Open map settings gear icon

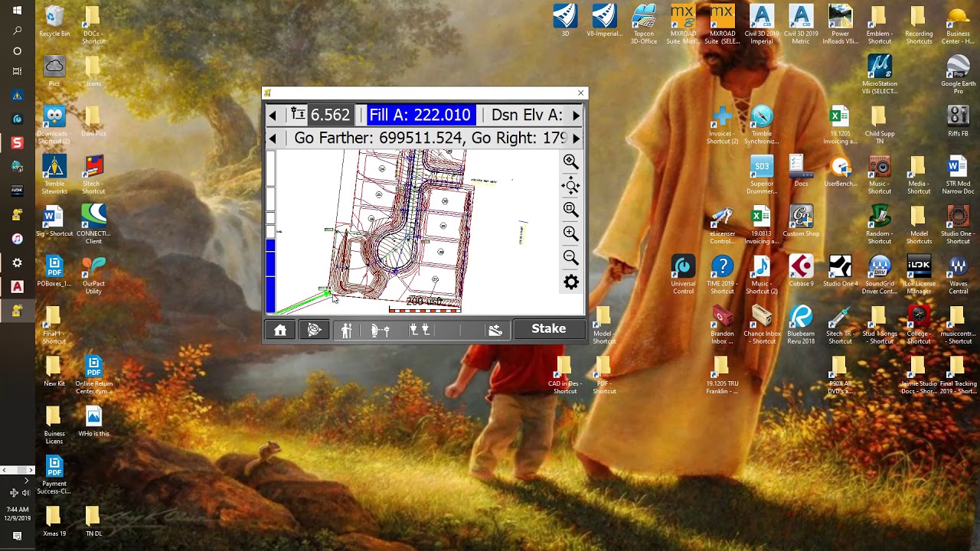pos(571,282)
